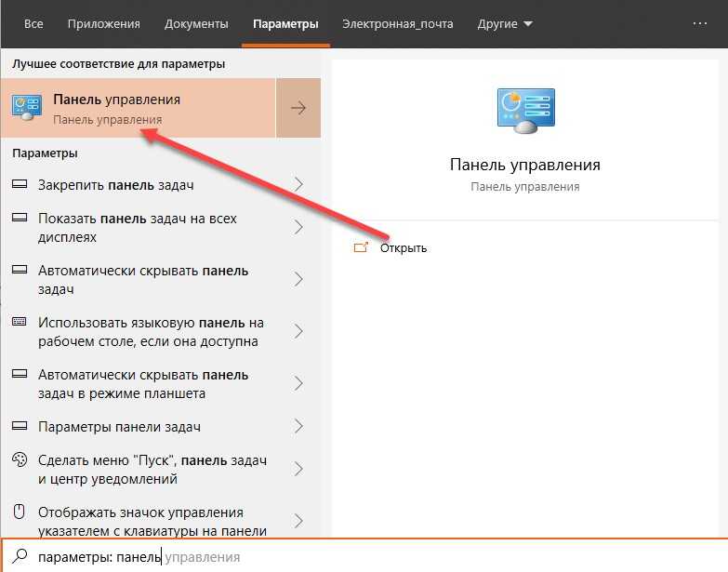Click palette icon beside Сделать меню "Пуск"
The height and width of the screenshot is (572, 728).
point(20,459)
